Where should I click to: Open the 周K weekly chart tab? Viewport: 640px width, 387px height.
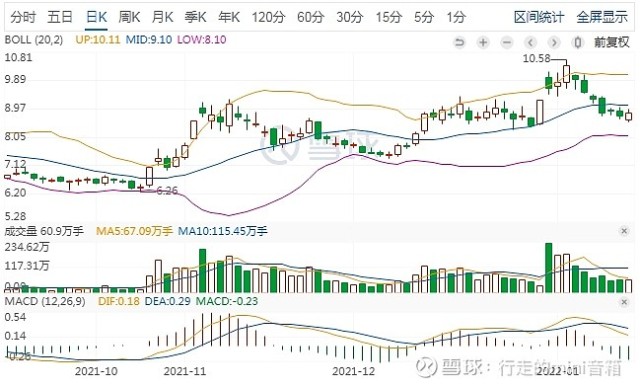point(129,17)
